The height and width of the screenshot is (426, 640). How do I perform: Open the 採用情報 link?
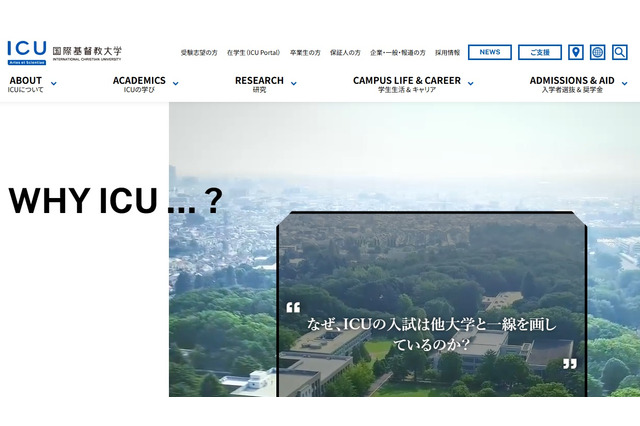coord(447,53)
